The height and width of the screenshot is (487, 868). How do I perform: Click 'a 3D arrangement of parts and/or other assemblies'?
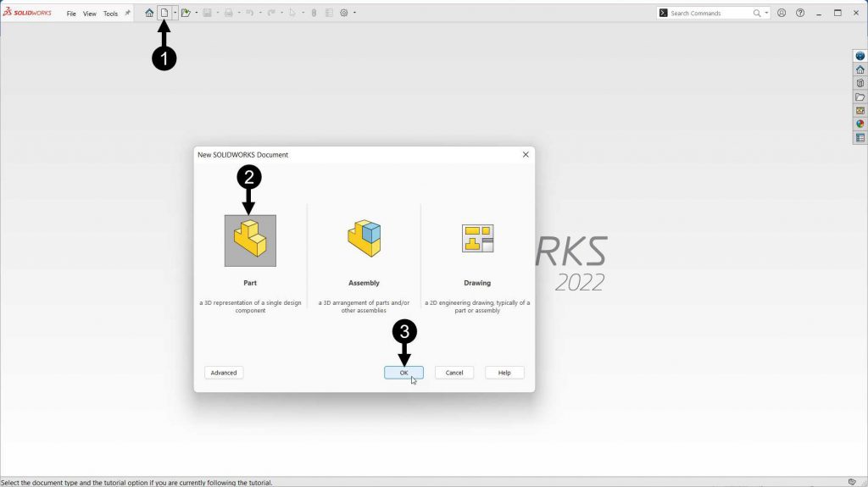tap(364, 307)
